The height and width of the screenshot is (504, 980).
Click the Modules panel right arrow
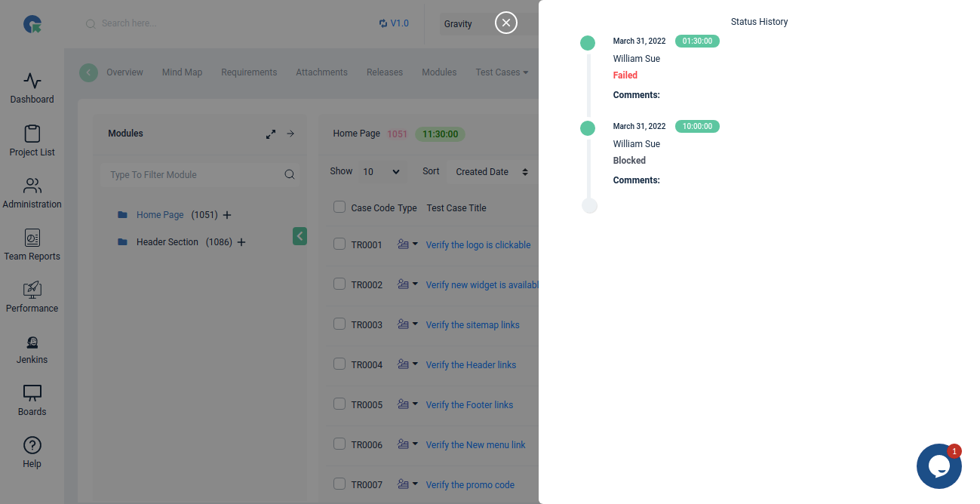coord(290,134)
